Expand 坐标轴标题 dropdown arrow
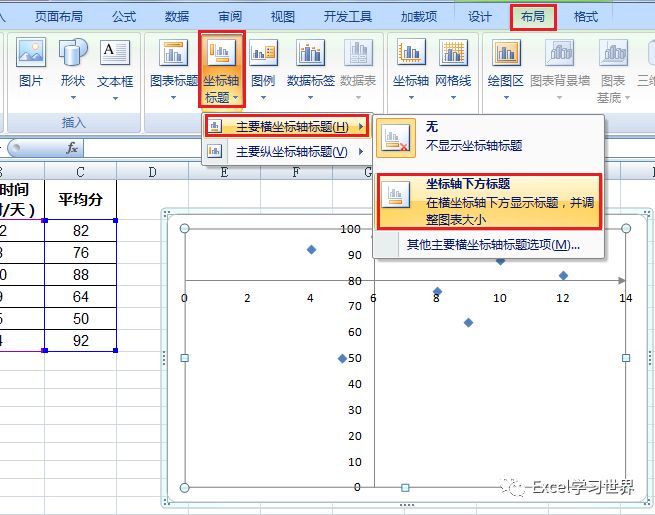655x515 pixels. 236,98
